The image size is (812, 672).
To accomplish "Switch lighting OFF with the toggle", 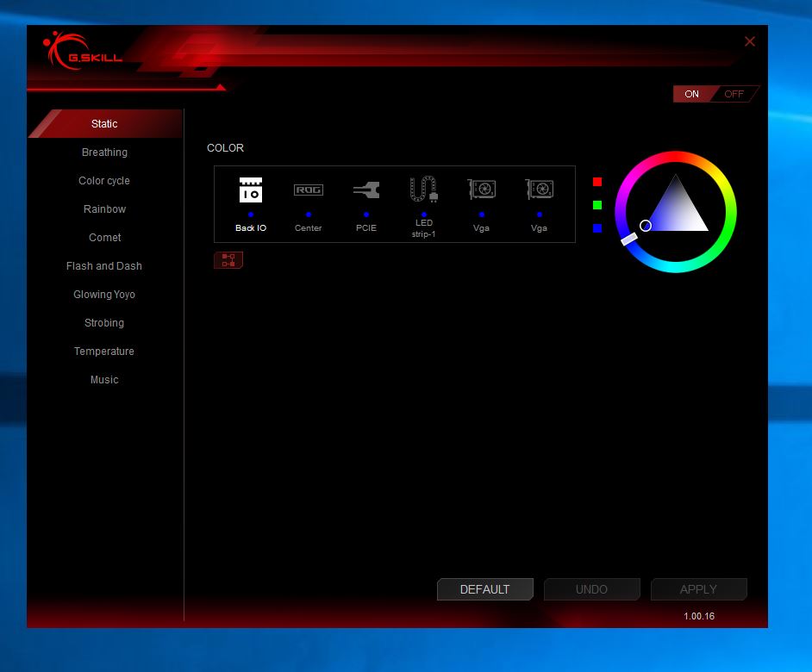I will click(x=734, y=94).
